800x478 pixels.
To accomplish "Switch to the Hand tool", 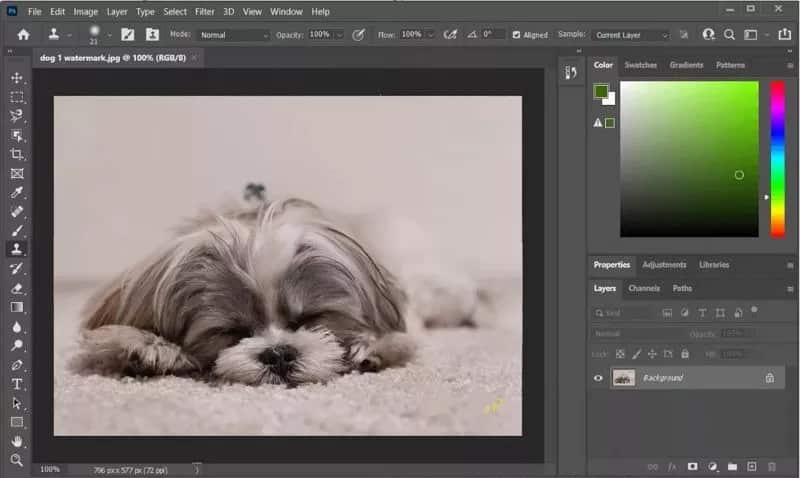I will pos(17,441).
